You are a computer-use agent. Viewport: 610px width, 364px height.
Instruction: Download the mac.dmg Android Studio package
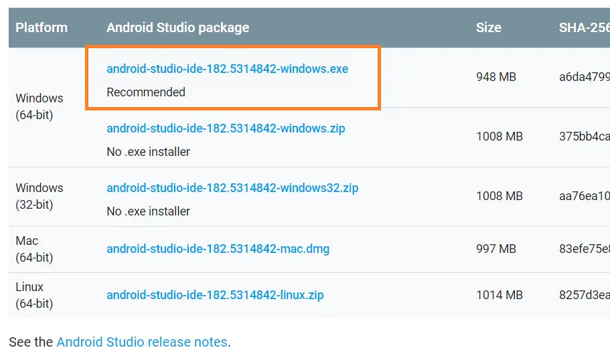pos(218,249)
